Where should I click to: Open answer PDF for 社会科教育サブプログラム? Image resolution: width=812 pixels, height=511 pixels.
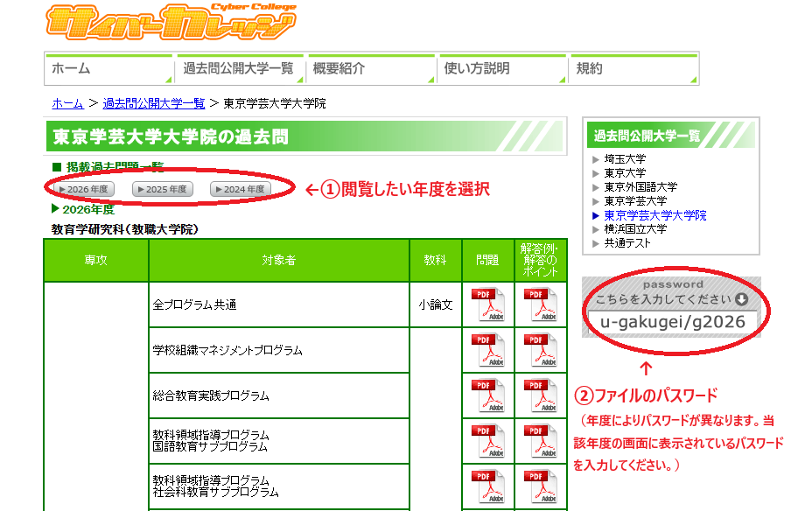pyautogui.click(x=540, y=486)
